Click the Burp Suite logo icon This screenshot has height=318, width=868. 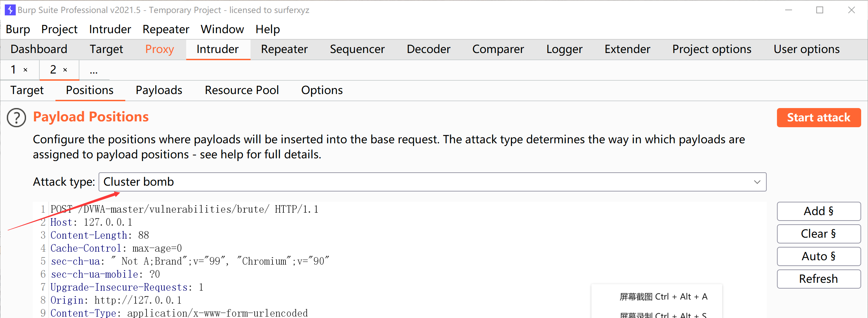(10, 10)
